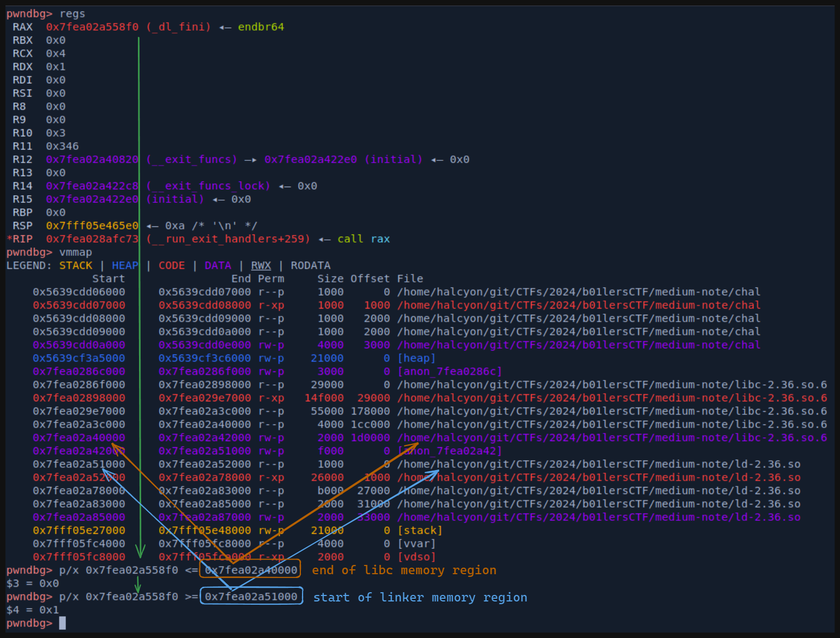
Task: Select the [stack] entry in vmmap
Action: [420, 531]
